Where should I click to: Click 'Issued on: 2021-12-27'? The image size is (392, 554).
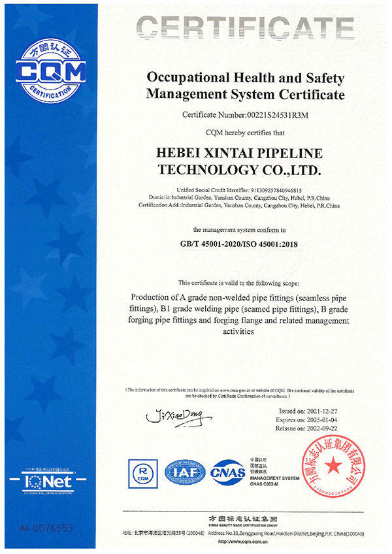pos(308,412)
